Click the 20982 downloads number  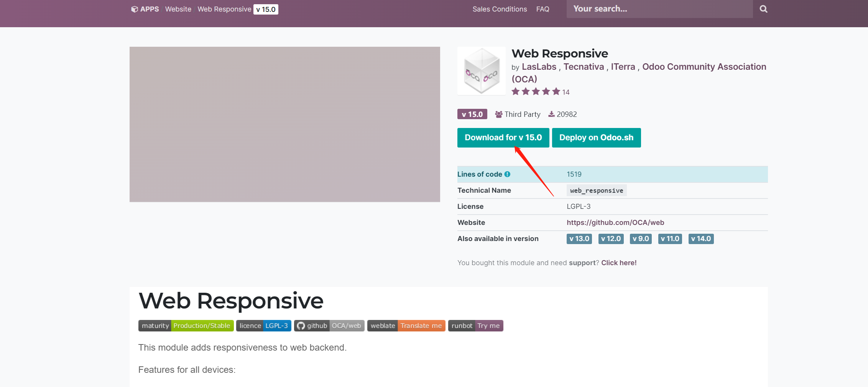(567, 114)
